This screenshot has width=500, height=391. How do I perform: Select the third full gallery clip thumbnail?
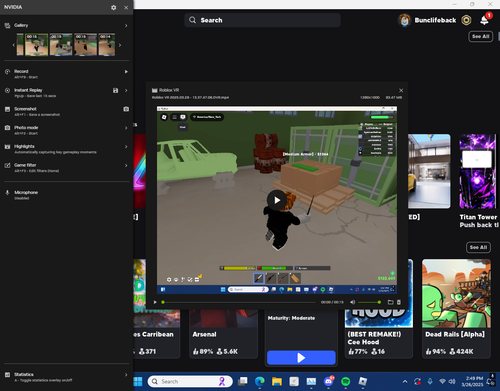point(85,44)
